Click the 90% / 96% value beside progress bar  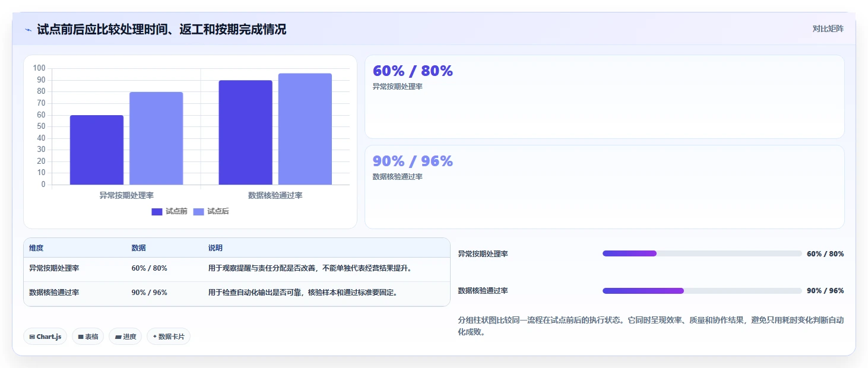coord(825,291)
